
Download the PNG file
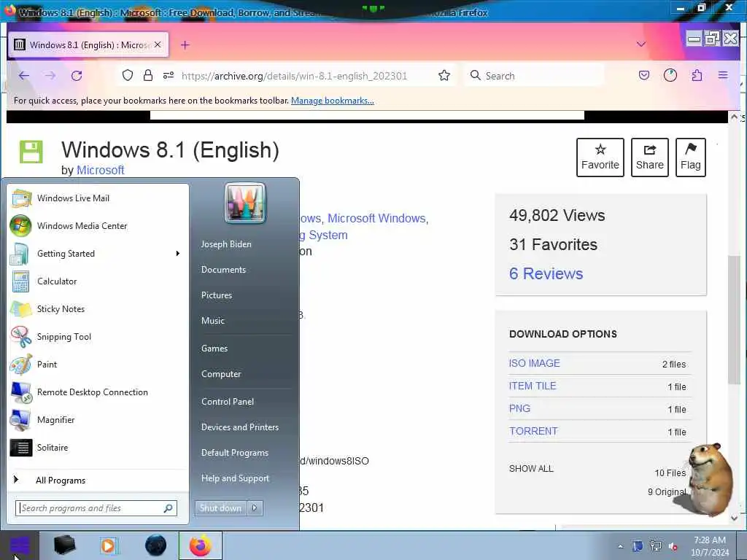(519, 408)
